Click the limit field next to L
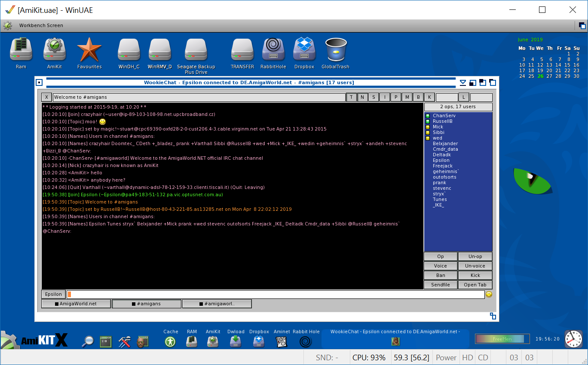588x365 pixels. click(x=481, y=97)
